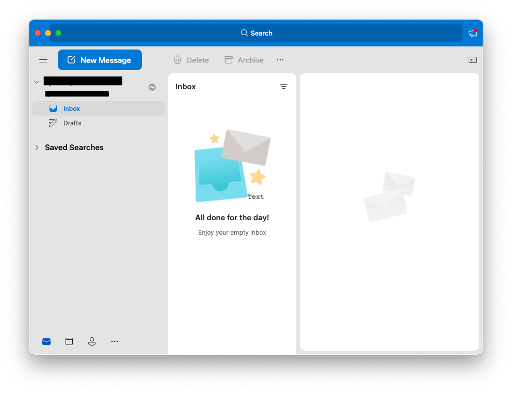Show more apps in bottom navigation
The width and height of the screenshot is (512, 393).
(x=115, y=341)
